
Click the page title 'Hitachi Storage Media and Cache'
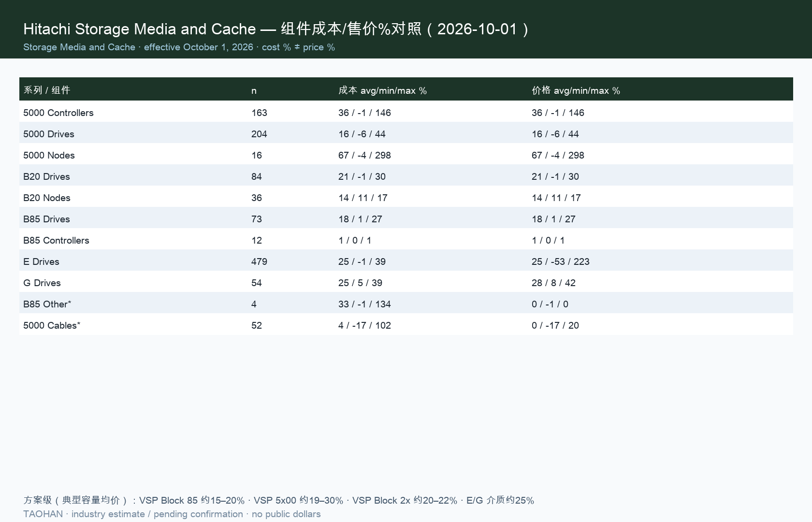(140, 29)
